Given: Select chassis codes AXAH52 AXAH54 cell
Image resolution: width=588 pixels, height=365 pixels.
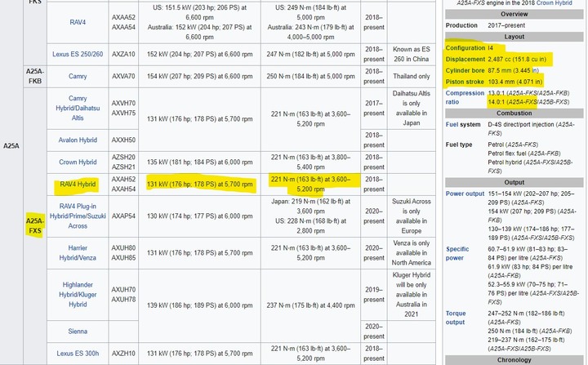Looking at the screenshot, I should point(123,185).
